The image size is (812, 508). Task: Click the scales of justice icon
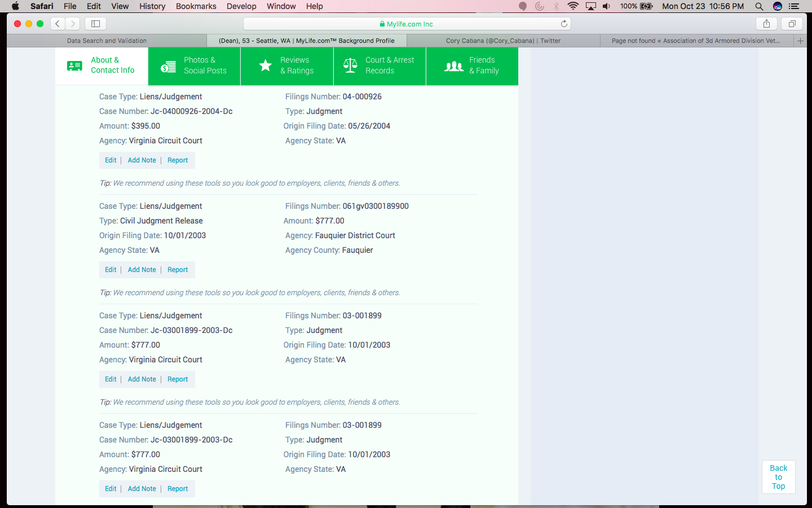350,65
